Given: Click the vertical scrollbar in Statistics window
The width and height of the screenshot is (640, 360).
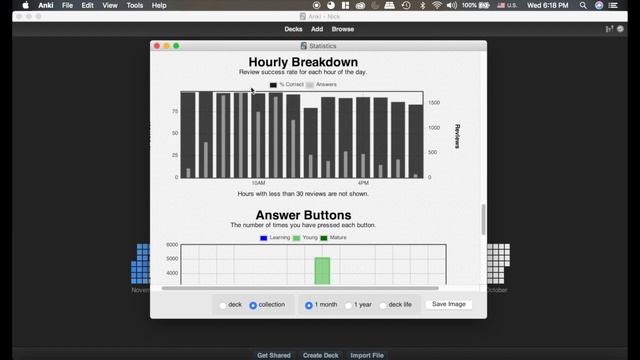Looking at the screenshot, I should pos(483,220).
